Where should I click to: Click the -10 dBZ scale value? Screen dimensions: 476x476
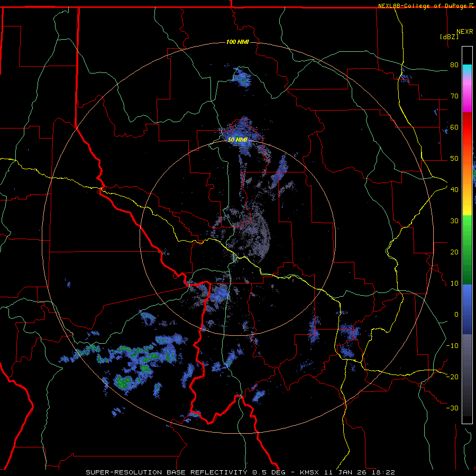pyautogui.click(x=452, y=345)
